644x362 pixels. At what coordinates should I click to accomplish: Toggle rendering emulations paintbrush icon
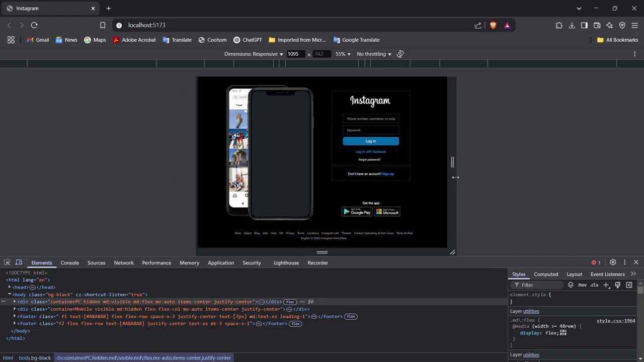pyautogui.click(x=618, y=285)
